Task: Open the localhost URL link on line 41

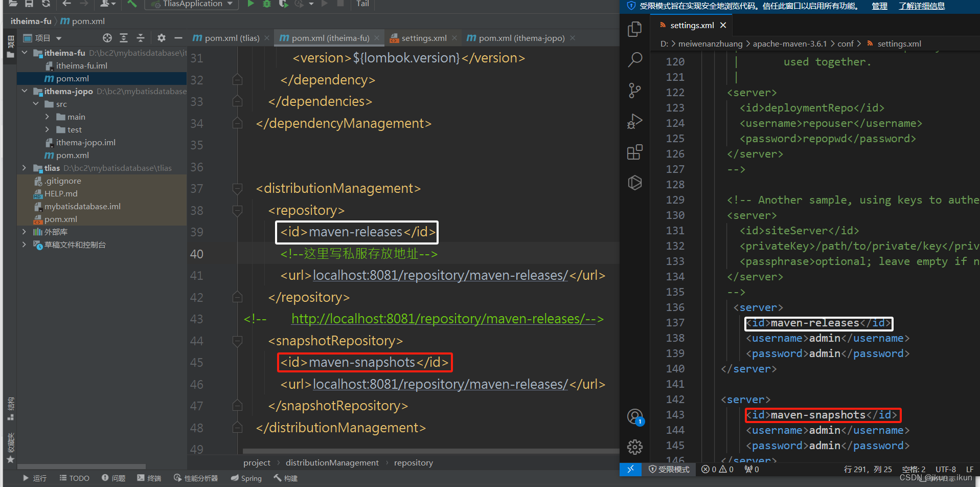Action: point(440,275)
